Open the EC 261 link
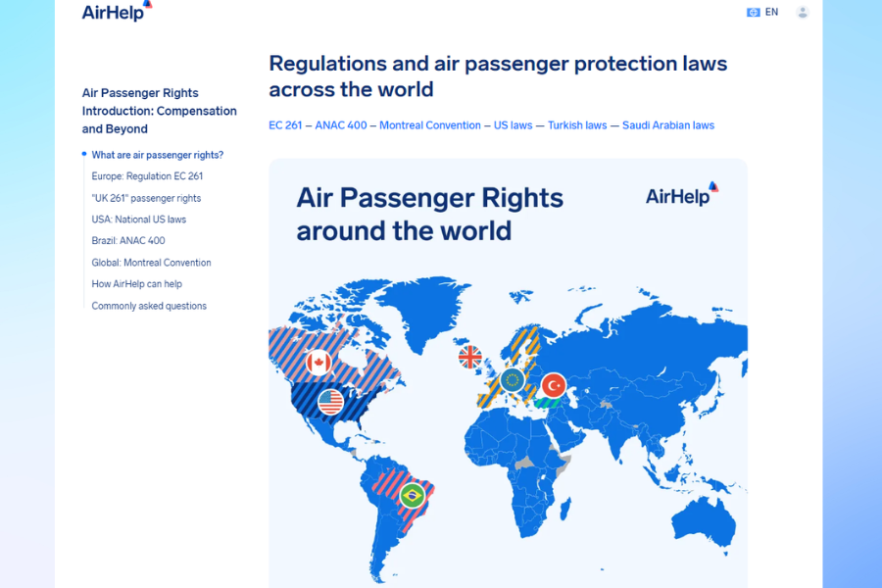 coord(285,125)
